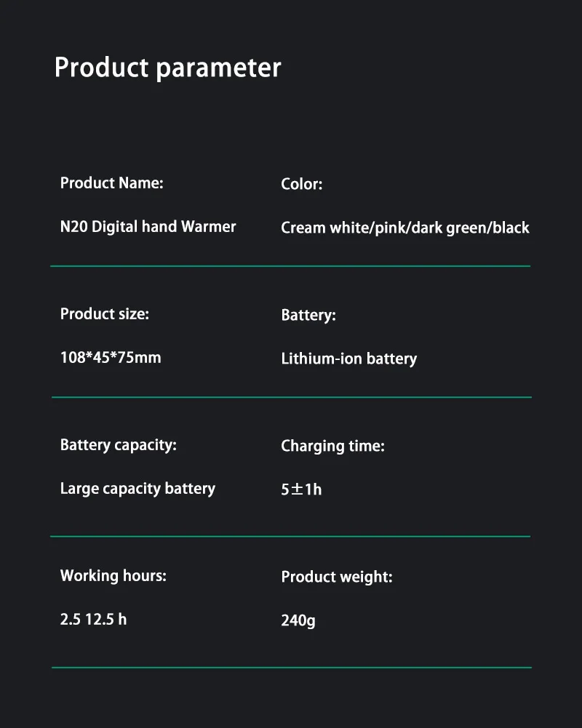
Task: Click the "Lithium-ion battery" value
Action: pyautogui.click(x=348, y=359)
